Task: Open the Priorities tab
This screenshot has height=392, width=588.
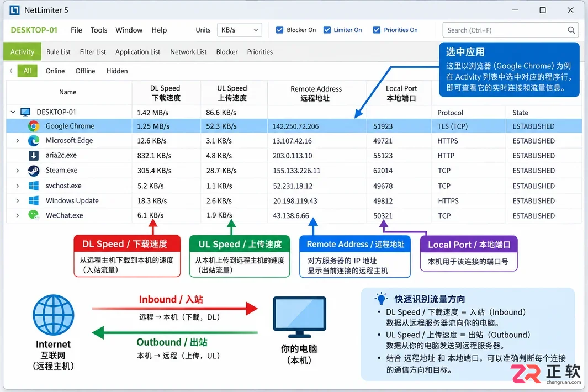Action: (260, 52)
